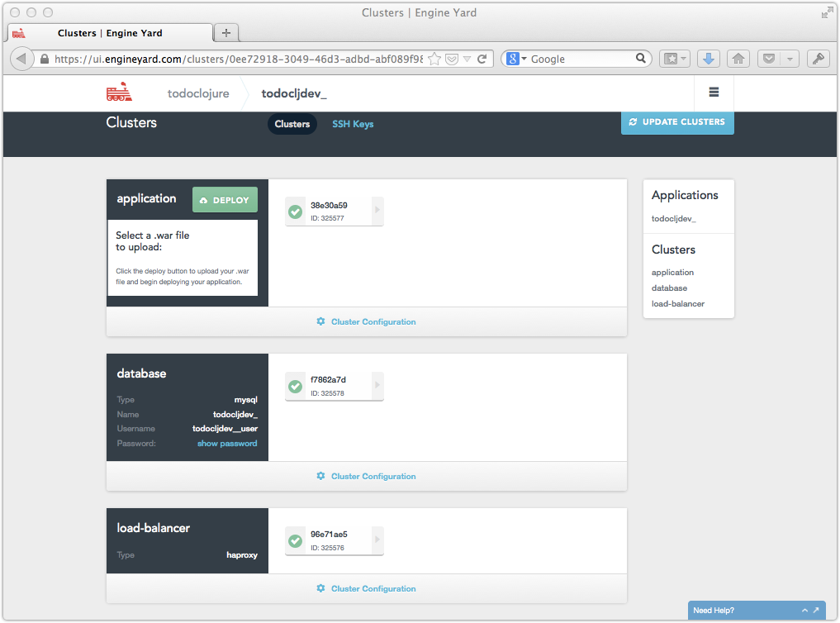This screenshot has width=840, height=623.
Task: Click the UPDATE CLUSTERS button
Action: (677, 122)
